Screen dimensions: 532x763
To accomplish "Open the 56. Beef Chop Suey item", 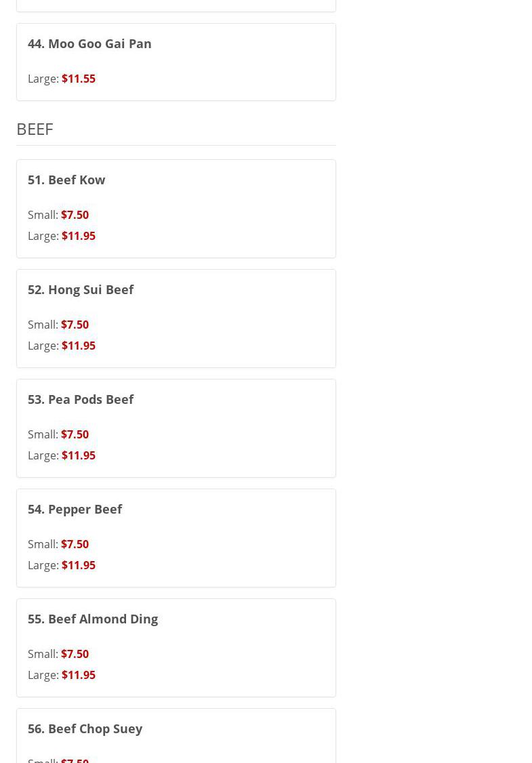I will tap(85, 728).
